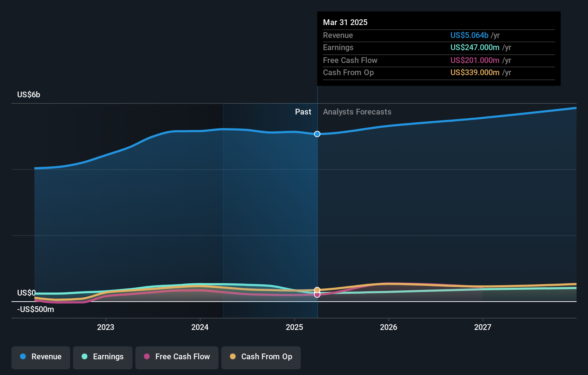Select the 2026 x-axis label
588x375 pixels.
coord(389,327)
